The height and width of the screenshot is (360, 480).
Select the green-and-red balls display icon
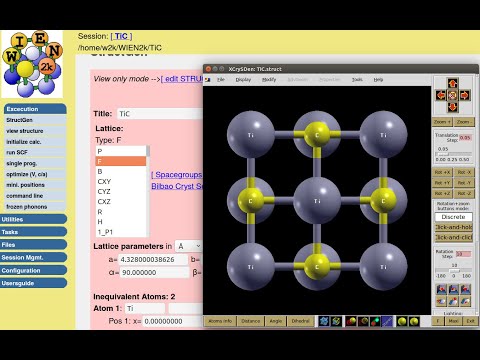pyautogui.click(x=375, y=321)
